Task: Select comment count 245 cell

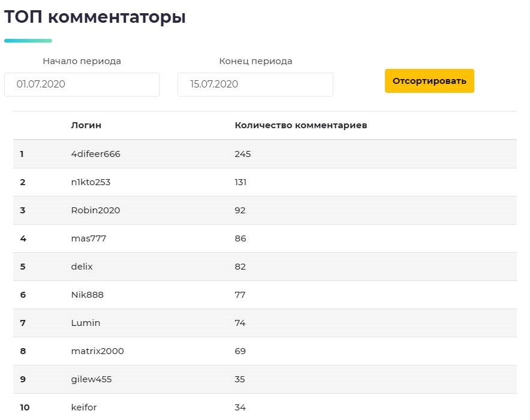Action: point(243,154)
